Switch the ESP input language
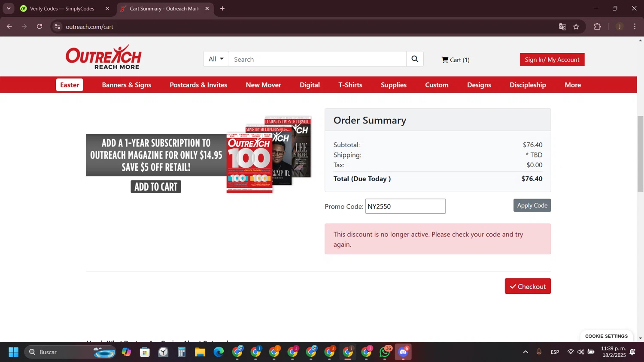Viewport: 644px width, 362px height. (x=555, y=352)
